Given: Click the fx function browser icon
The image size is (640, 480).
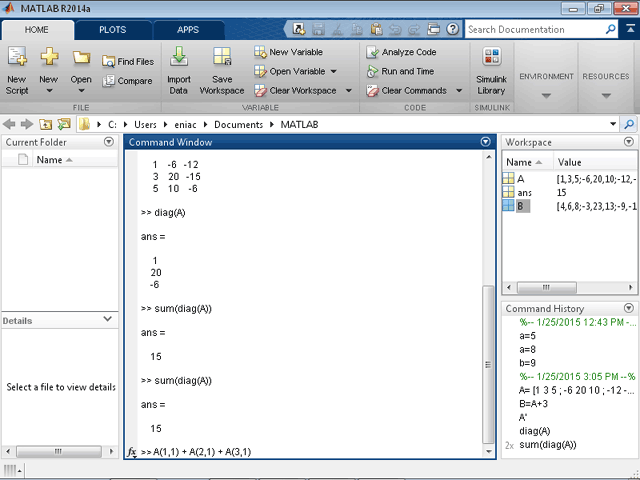Looking at the screenshot, I should point(131,452).
